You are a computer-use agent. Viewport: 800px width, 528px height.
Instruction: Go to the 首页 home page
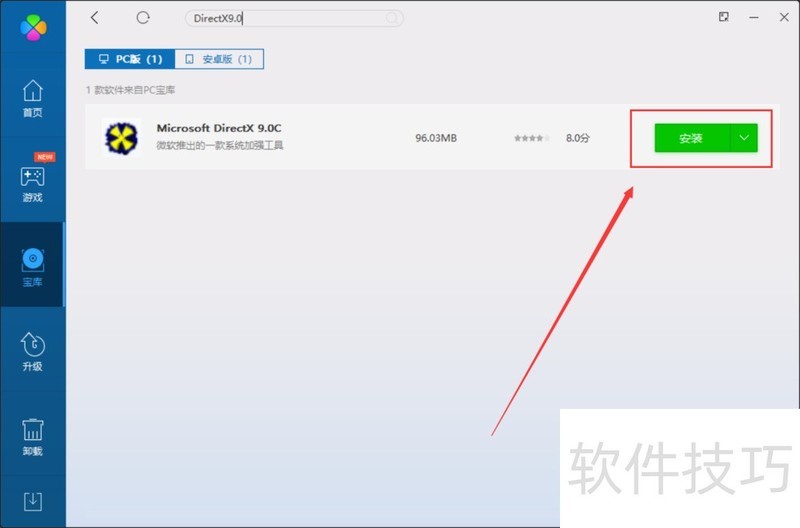33,99
